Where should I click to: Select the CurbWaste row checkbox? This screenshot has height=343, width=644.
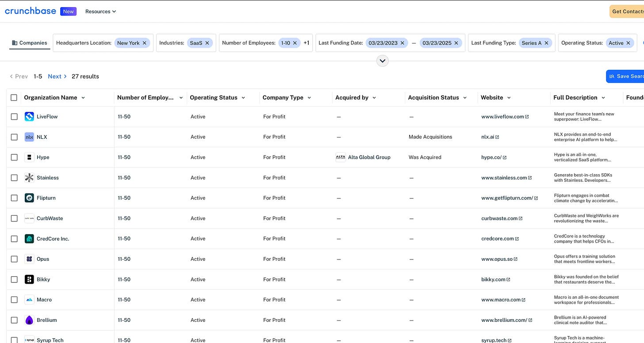[14, 218]
